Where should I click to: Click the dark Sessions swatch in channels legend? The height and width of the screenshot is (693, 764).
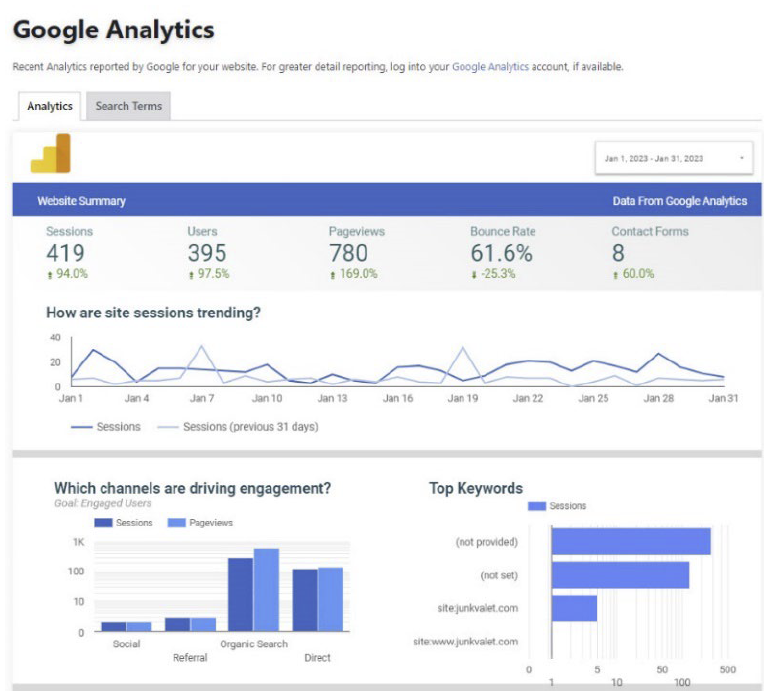pos(103,523)
